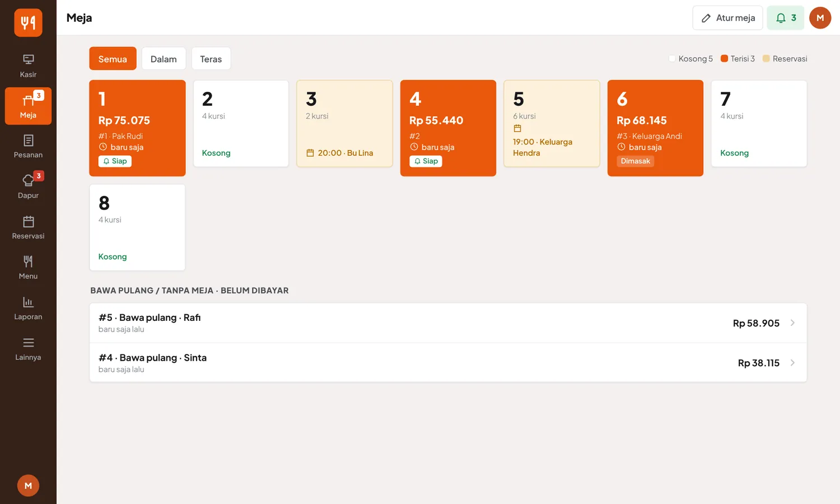Open table 4 card Rp 55.440
The height and width of the screenshot is (504, 840).
pos(448,128)
